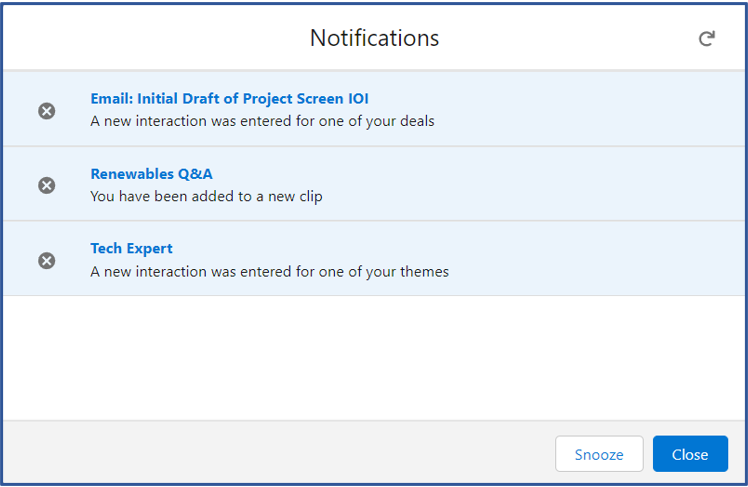Refresh the notifications list

coord(706,39)
